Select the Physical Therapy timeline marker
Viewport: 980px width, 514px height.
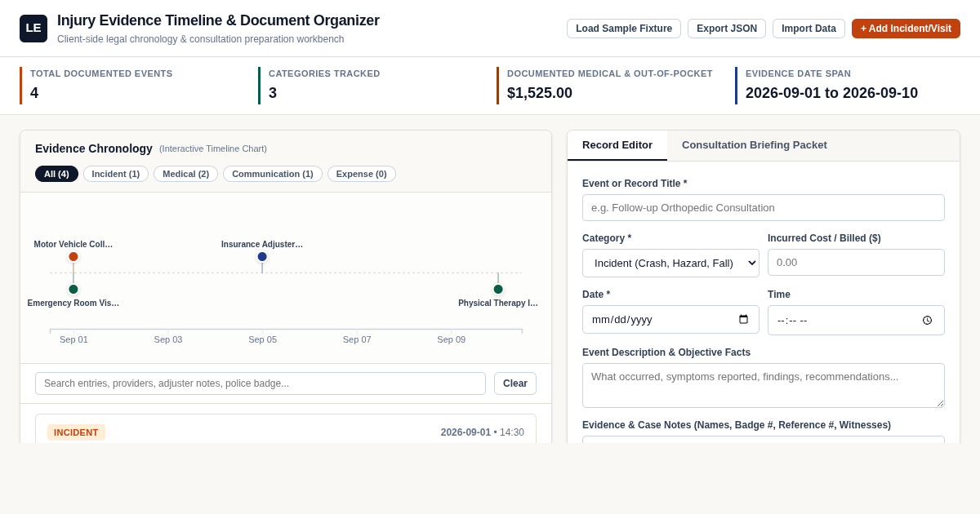[x=498, y=289]
